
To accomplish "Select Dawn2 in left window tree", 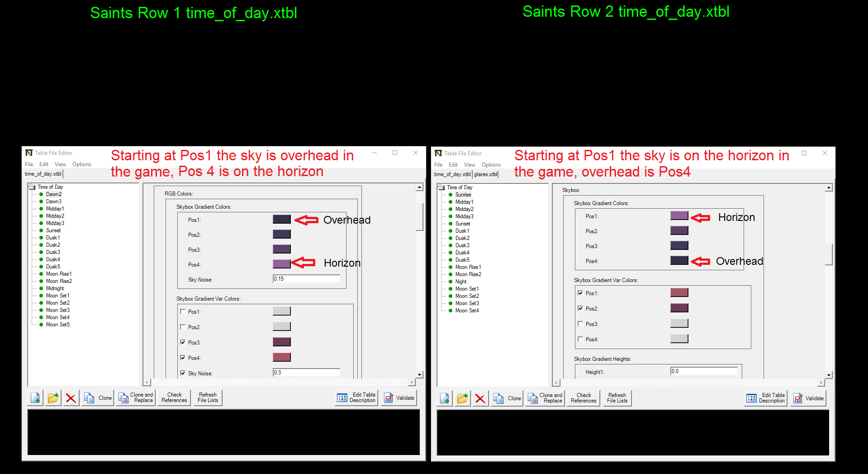I will tap(54, 194).
